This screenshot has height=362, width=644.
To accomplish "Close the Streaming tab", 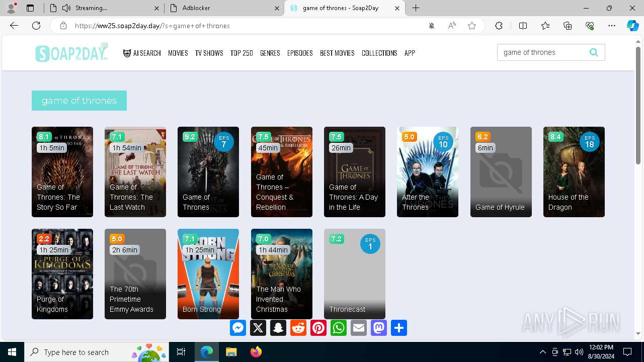I will coord(156,8).
